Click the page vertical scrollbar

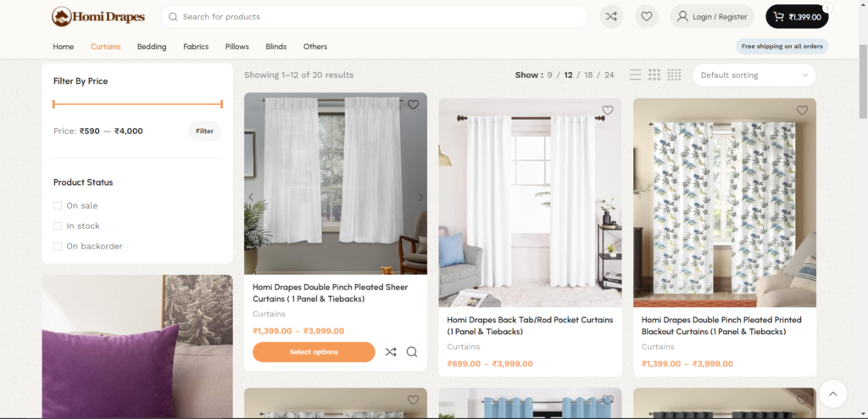(x=863, y=81)
